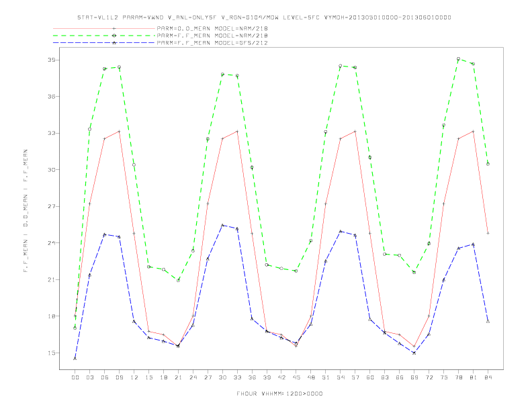
Task: Click green circle data marker at hour 78 peak
Action: coord(458,58)
